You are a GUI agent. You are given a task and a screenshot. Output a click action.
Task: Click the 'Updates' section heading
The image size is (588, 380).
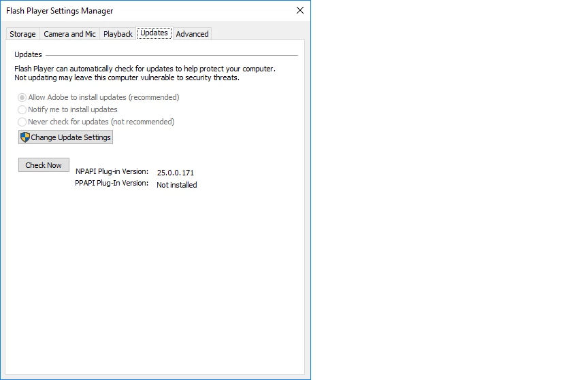(28, 54)
